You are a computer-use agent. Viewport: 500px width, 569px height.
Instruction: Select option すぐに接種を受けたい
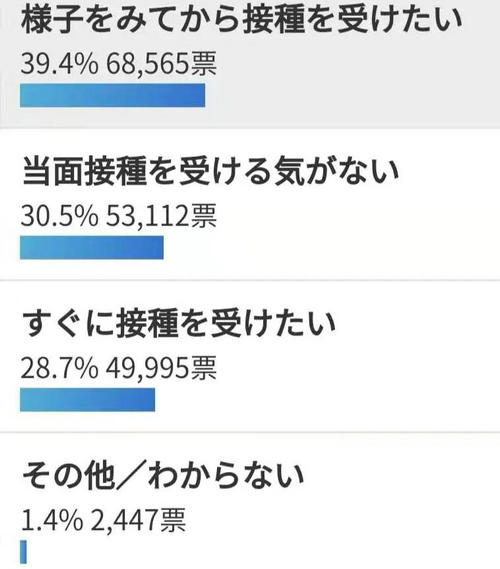(x=179, y=323)
